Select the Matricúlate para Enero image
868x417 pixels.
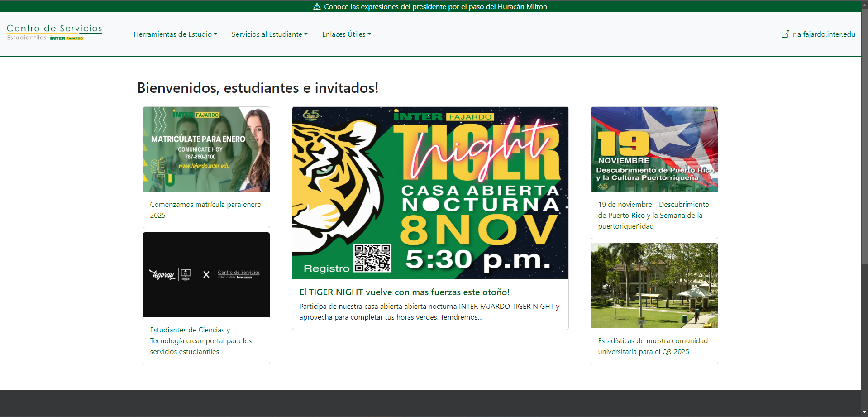tap(206, 149)
